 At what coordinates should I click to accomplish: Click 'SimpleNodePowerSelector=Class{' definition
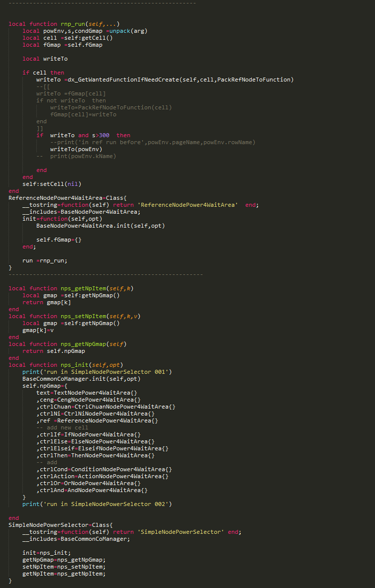(60, 525)
